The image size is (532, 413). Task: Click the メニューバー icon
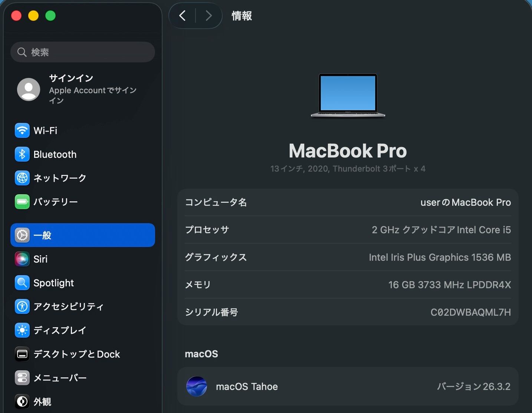tap(22, 378)
